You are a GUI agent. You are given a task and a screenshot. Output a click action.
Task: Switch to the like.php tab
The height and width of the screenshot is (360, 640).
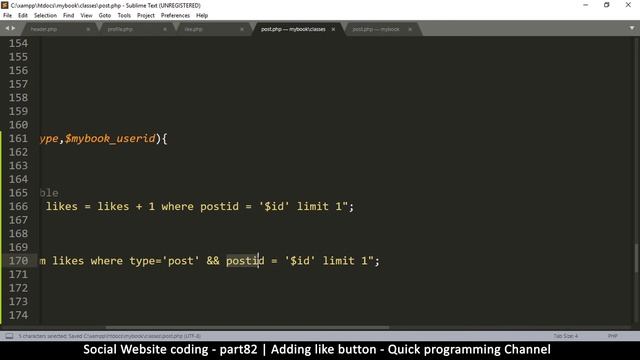[x=193, y=29]
